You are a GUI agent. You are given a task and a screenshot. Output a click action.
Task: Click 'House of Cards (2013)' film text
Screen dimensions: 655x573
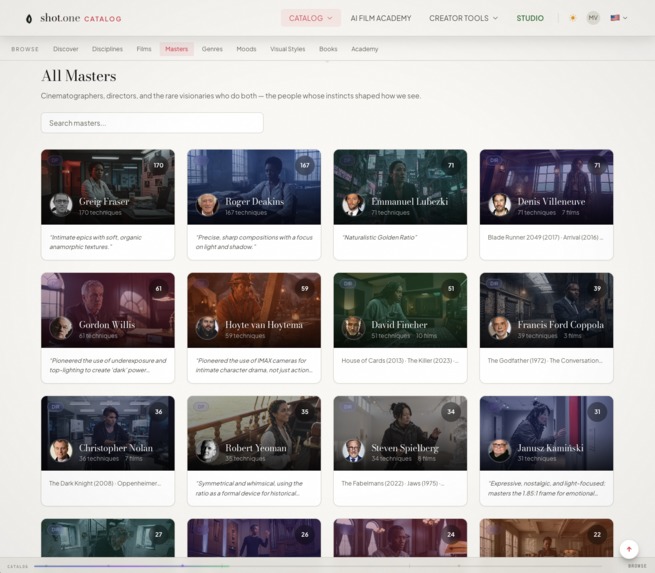point(372,360)
